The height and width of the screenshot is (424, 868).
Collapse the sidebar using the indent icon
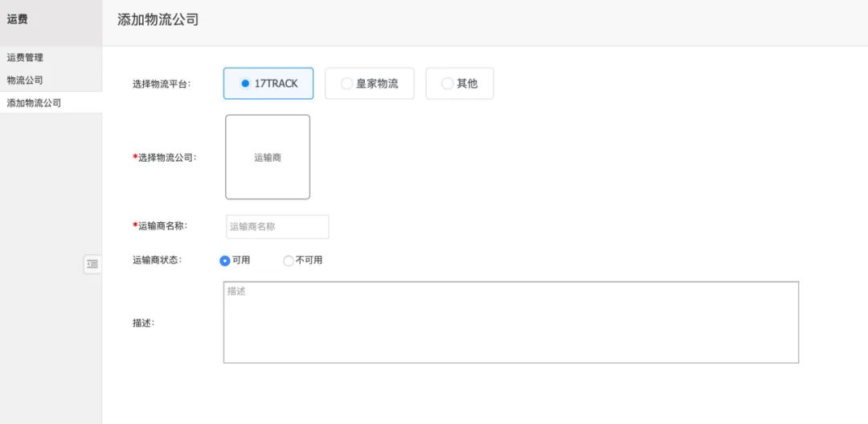[x=92, y=264]
